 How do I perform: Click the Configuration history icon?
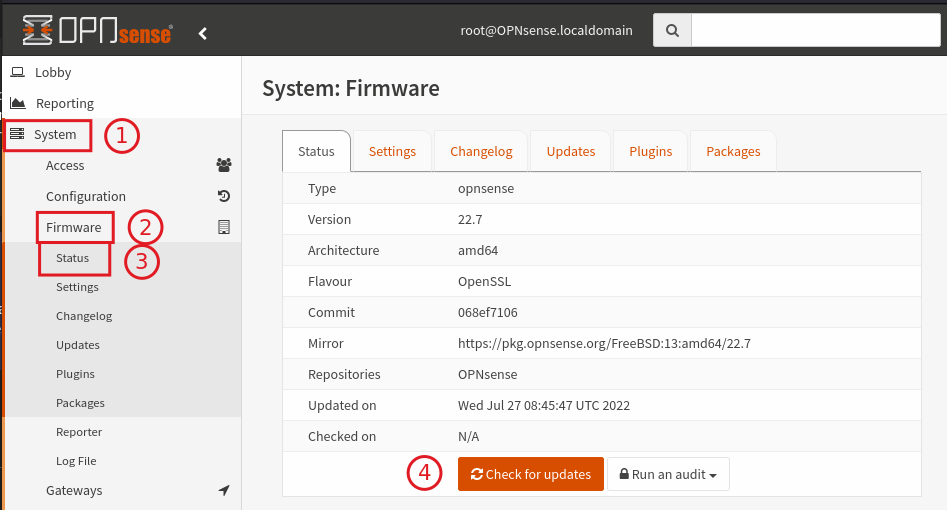(224, 196)
